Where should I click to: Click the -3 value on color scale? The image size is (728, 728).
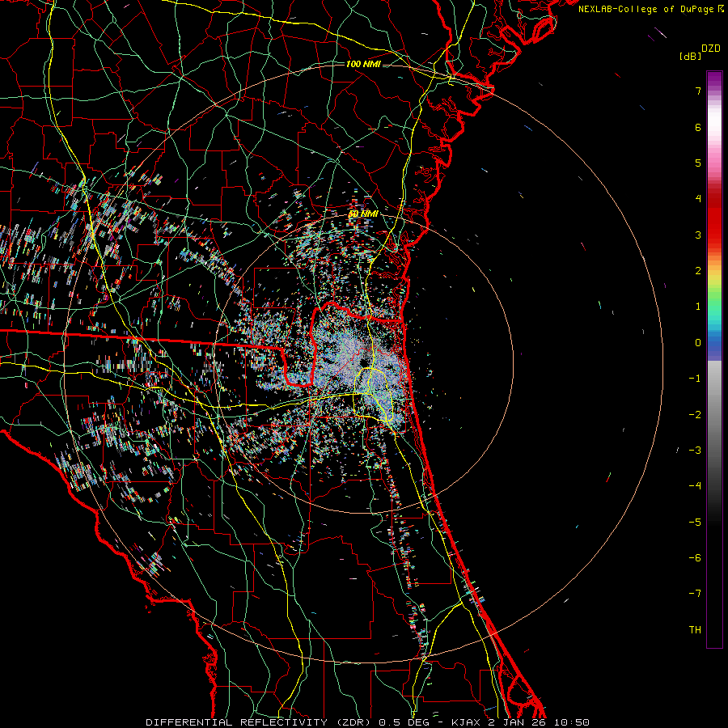click(x=695, y=451)
